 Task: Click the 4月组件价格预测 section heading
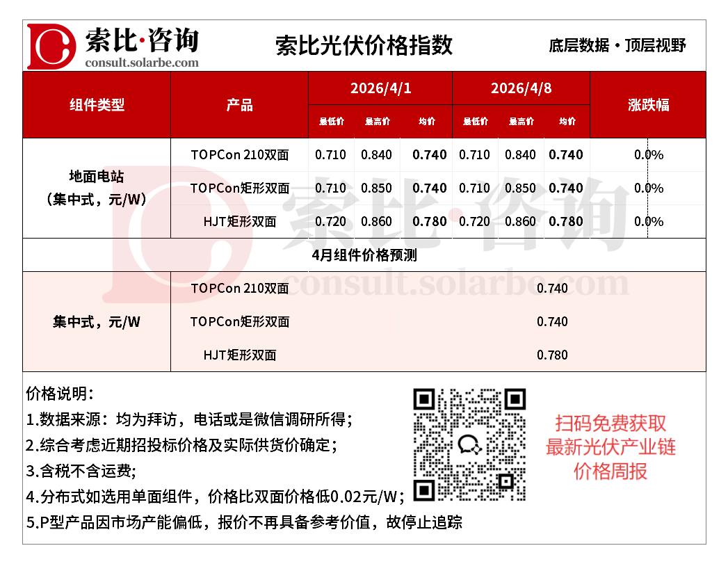tap(364, 255)
